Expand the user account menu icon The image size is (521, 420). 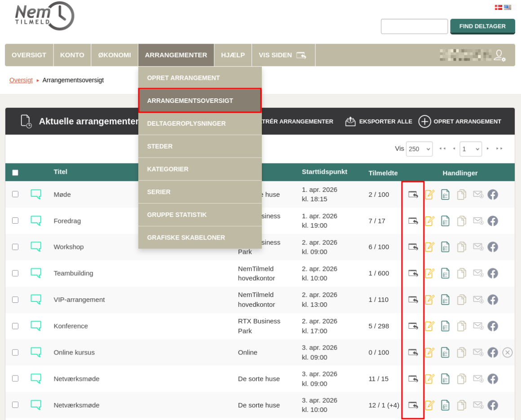tap(499, 55)
